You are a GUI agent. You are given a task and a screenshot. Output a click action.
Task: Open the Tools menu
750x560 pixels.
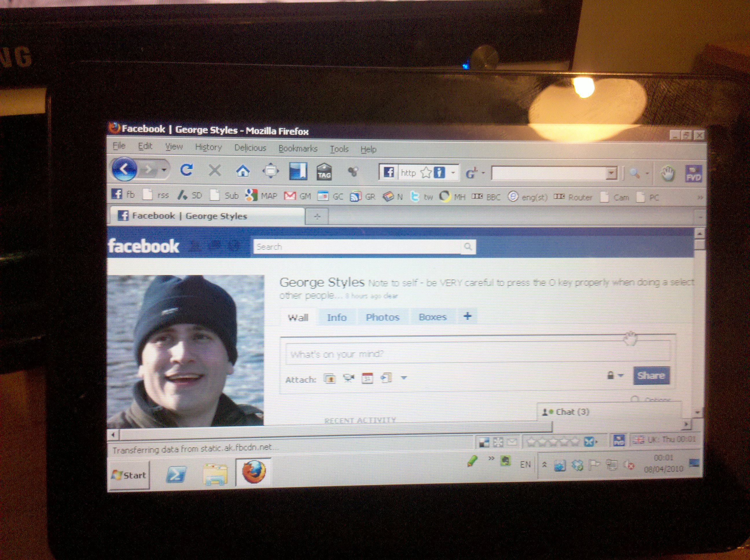pyautogui.click(x=339, y=149)
